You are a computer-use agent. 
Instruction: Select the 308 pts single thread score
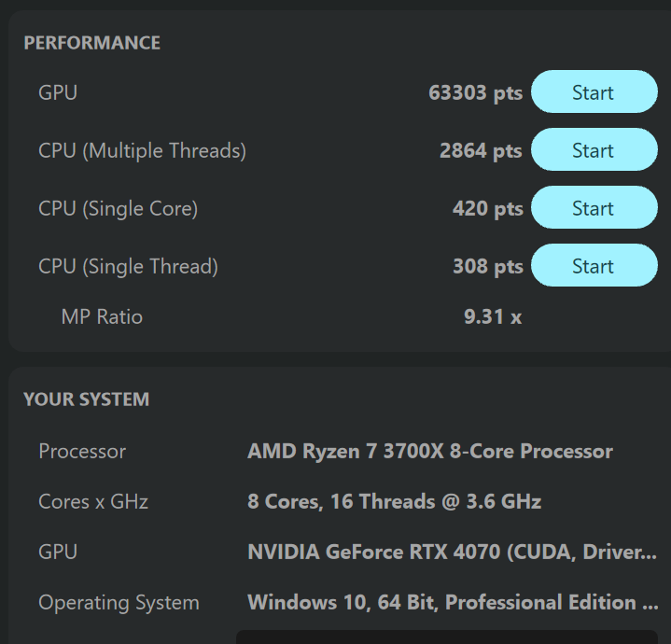(487, 267)
